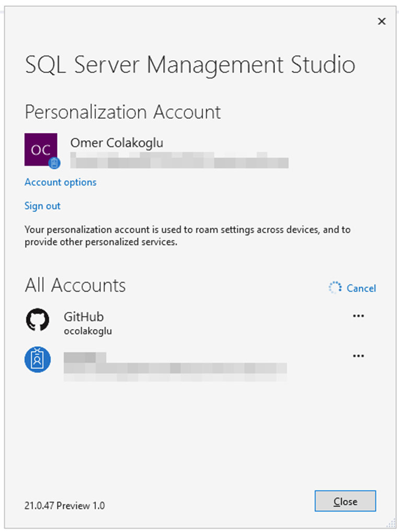Click the GitHub octocat logo icon
The image size is (399, 532).
pyautogui.click(x=38, y=320)
